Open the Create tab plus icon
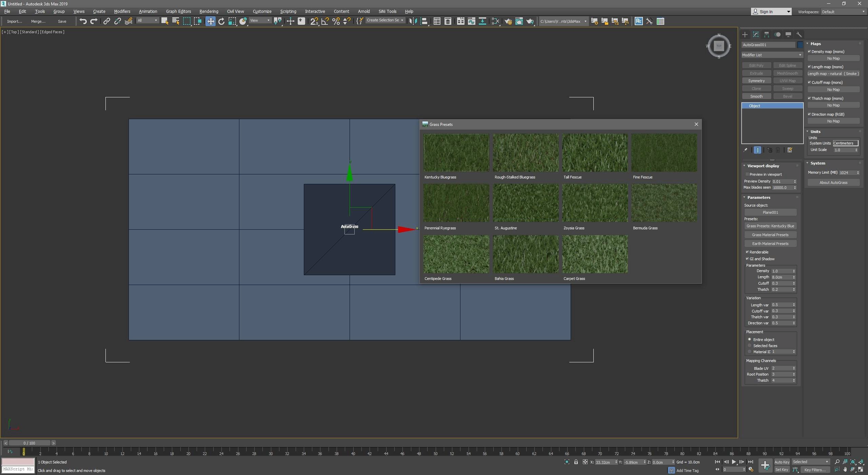This screenshot has height=475, width=868. (x=745, y=34)
